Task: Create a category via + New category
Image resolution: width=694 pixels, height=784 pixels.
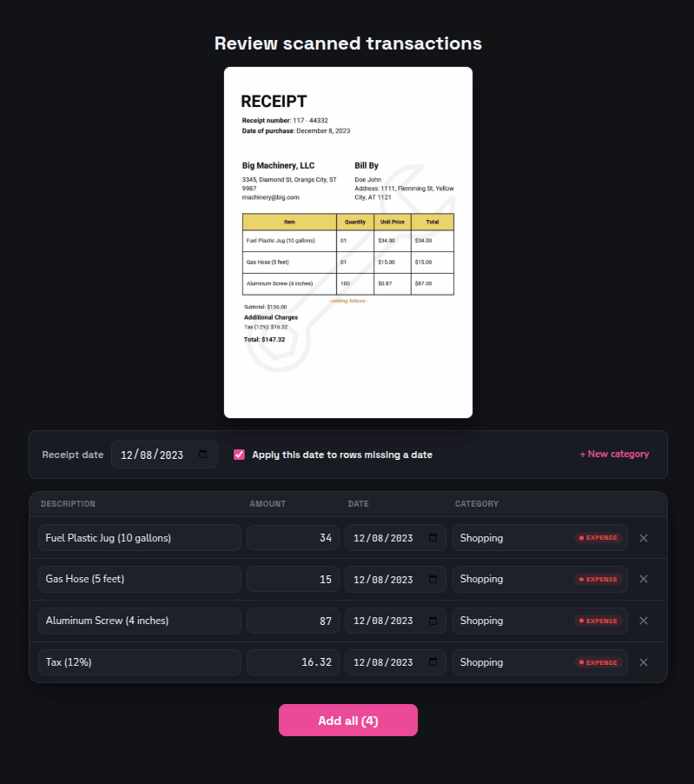Action: point(614,454)
